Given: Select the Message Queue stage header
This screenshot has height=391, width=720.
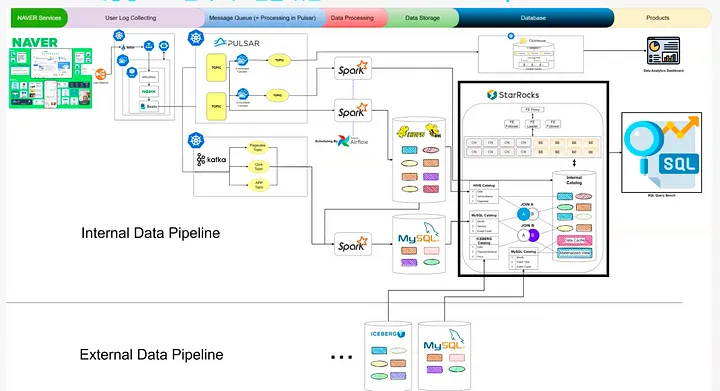Looking at the screenshot, I should tap(262, 18).
